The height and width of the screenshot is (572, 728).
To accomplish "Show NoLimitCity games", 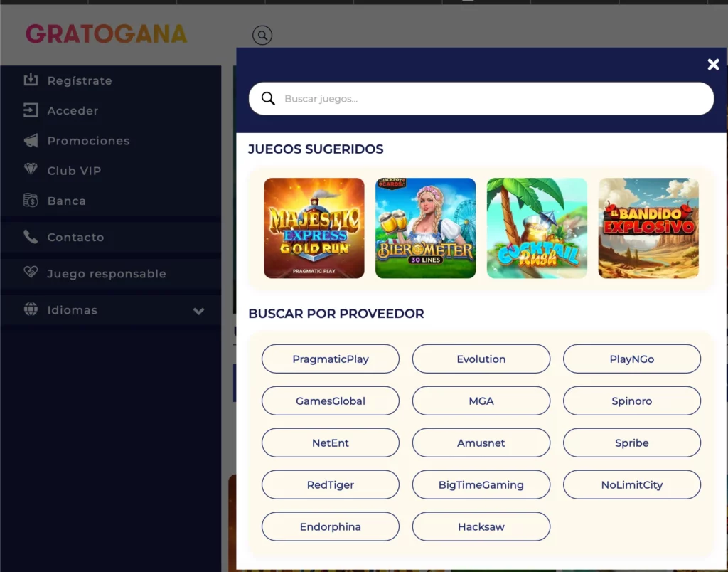I will [x=631, y=484].
